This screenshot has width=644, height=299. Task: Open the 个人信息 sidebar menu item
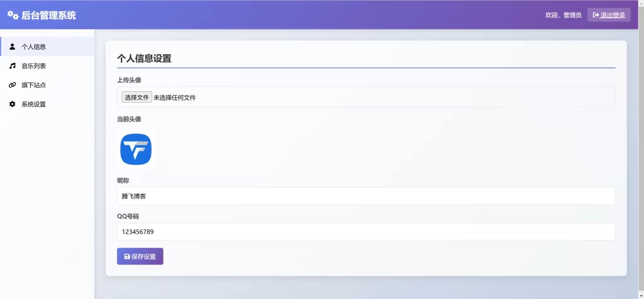[33, 47]
